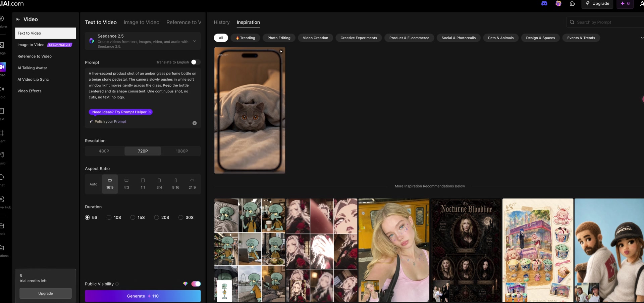Set aspect ratio to Auto
Image resolution: width=644 pixels, height=303 pixels.
[94, 184]
